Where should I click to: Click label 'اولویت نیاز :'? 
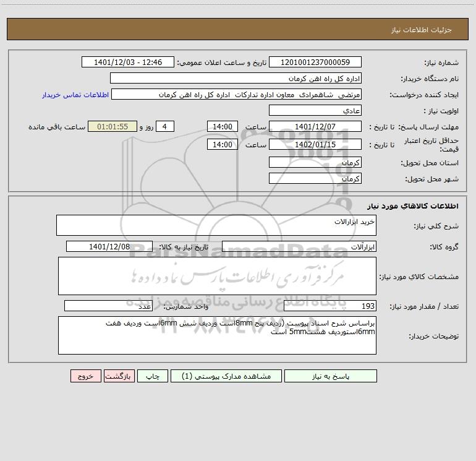click(441, 111)
